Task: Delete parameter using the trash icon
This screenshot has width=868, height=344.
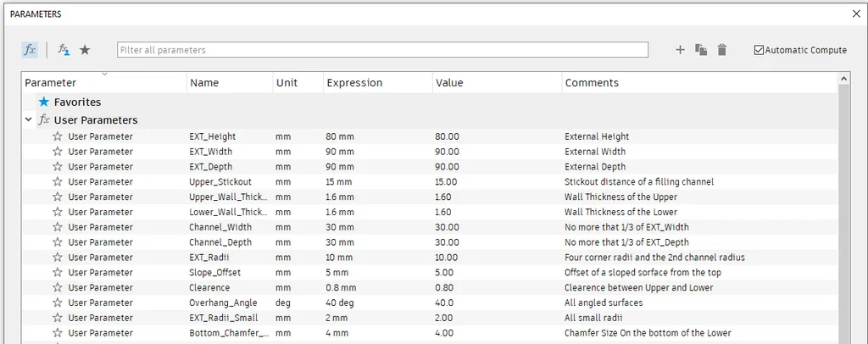Action: [722, 50]
